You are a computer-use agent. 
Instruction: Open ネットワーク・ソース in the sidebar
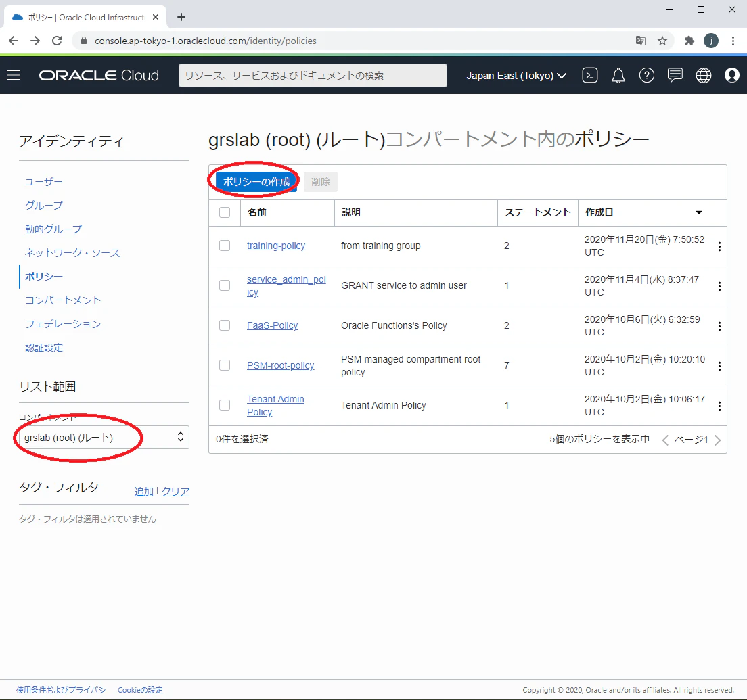(72, 253)
